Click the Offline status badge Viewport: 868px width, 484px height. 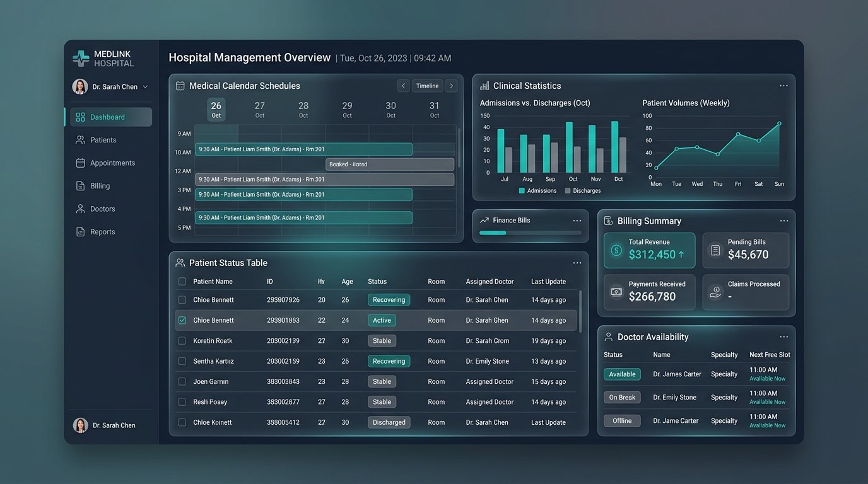[622, 421]
